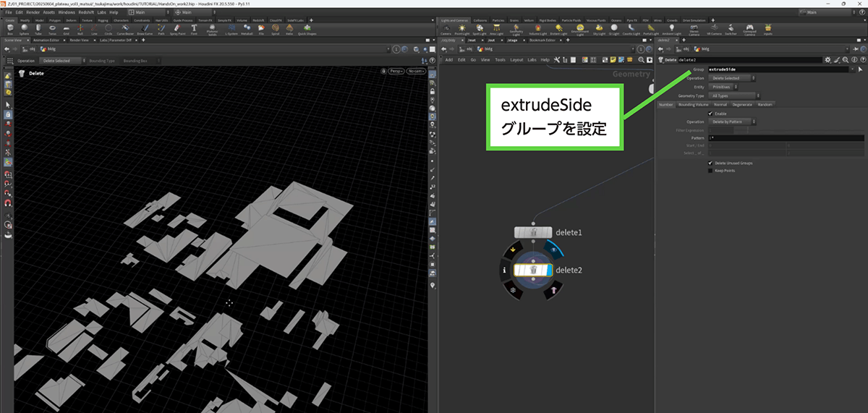Uncheck the Enable checkbox in the Number tab
The image size is (868, 413).
pyautogui.click(x=710, y=114)
